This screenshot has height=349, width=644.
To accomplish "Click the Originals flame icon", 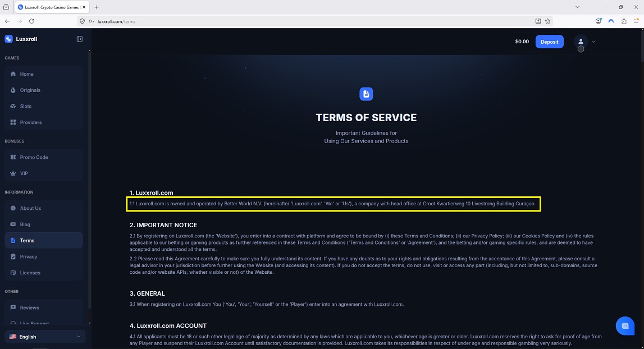I will point(13,90).
